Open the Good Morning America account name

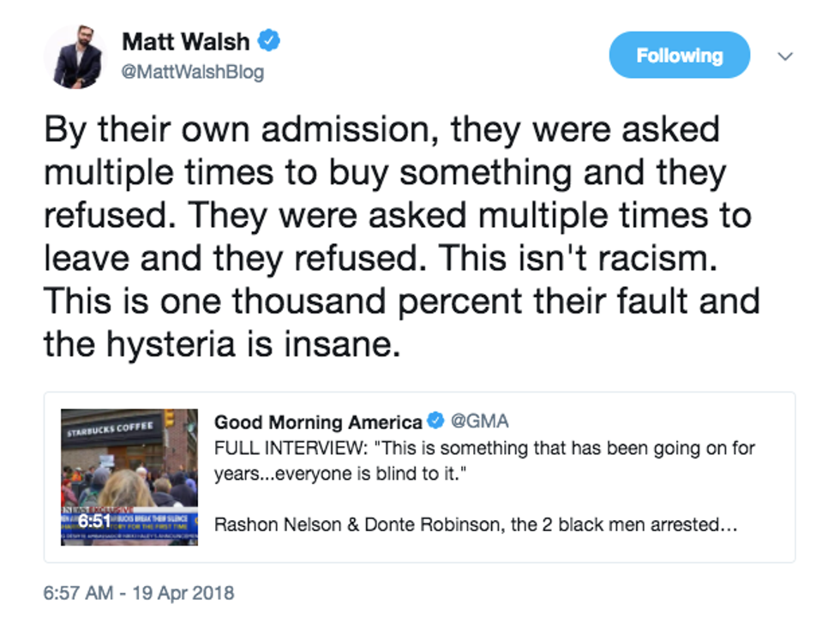click(317, 422)
